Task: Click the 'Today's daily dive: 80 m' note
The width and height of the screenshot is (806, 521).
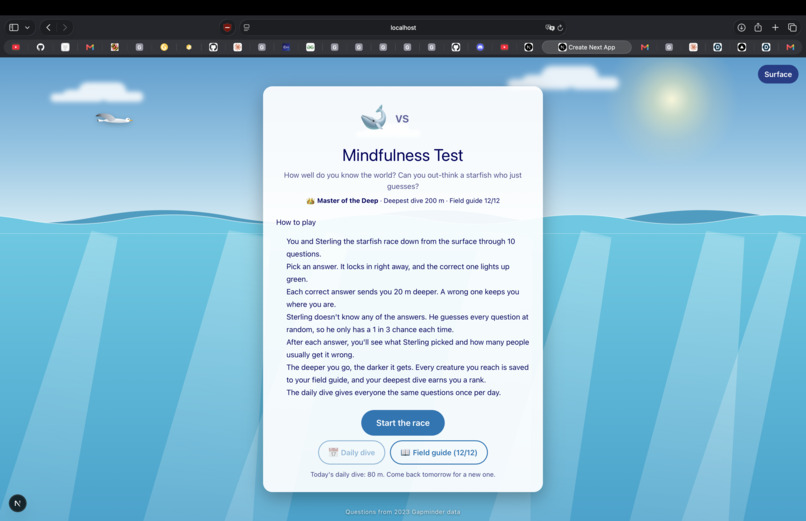Action: pos(402,475)
